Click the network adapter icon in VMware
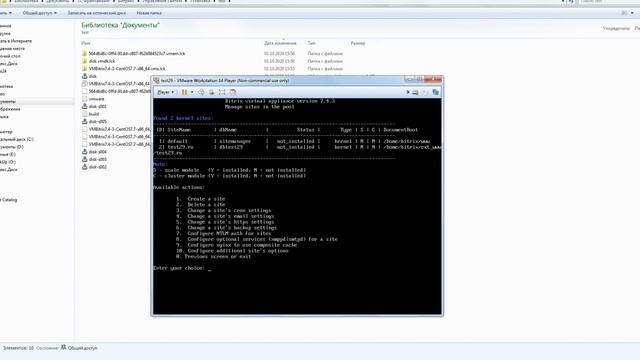Screen dimensions: 640x360 436,92
